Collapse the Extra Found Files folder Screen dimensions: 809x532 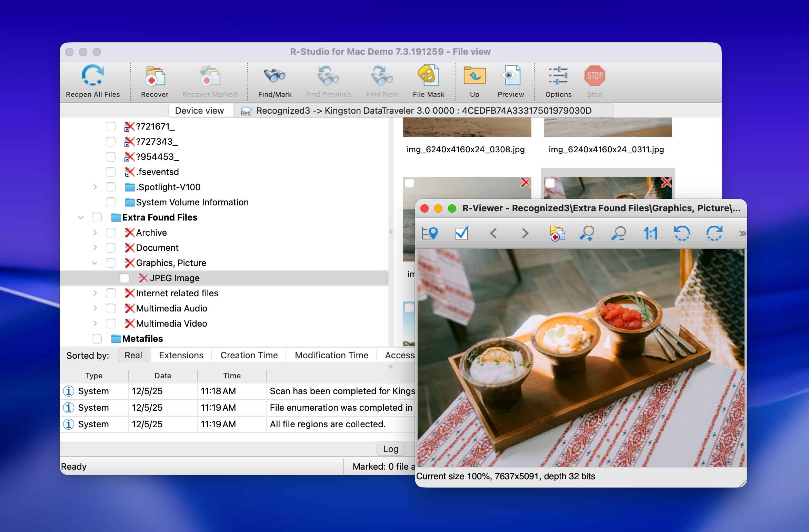81,217
